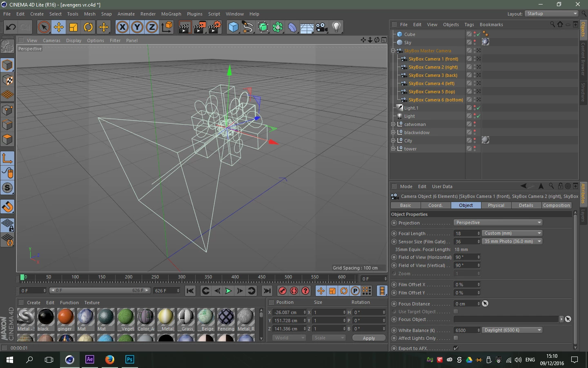Toggle Z axis lock

pos(152,27)
